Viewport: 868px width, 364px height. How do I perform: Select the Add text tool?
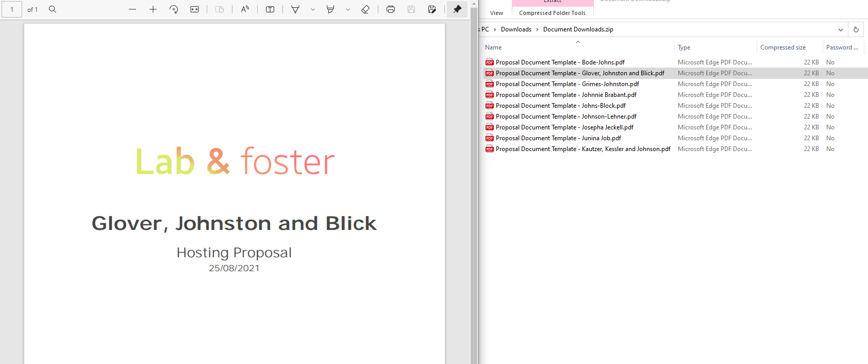[270, 9]
